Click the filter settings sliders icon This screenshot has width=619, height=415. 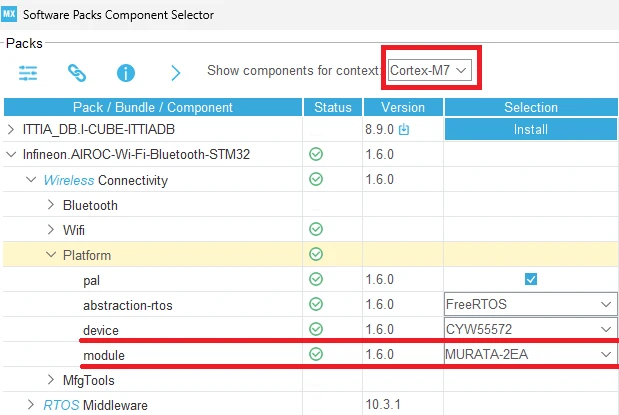[x=28, y=72]
